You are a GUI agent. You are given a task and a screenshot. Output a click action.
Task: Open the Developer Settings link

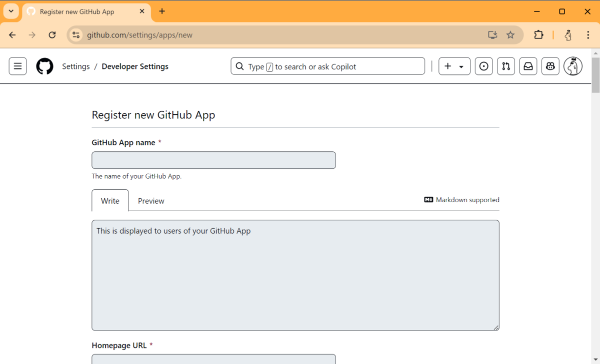(134, 66)
